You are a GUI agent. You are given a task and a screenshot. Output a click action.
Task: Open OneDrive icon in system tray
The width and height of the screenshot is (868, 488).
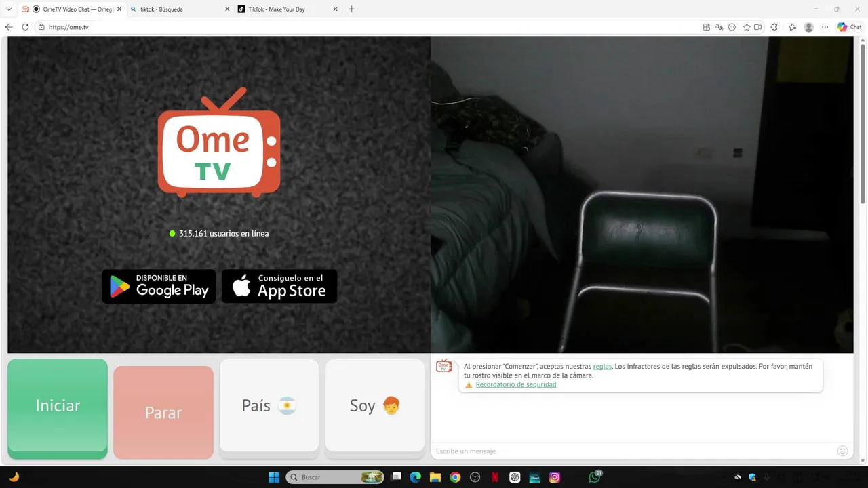(738, 477)
